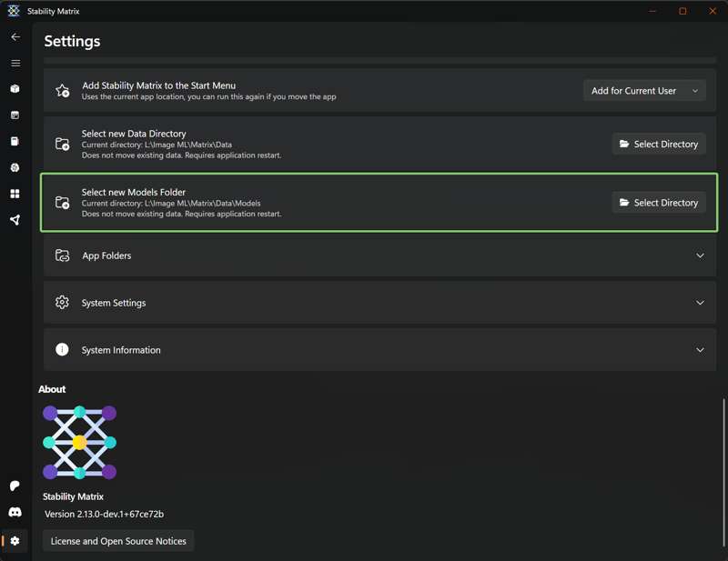Viewport: 728px width, 561px height.
Task: Click the vertical scrollbar on the right
Action: point(724,455)
